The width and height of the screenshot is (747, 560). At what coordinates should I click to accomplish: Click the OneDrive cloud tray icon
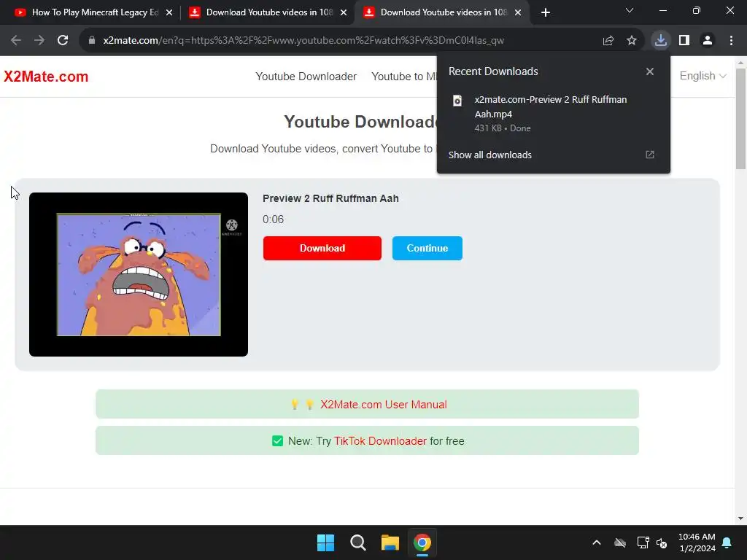click(x=620, y=542)
